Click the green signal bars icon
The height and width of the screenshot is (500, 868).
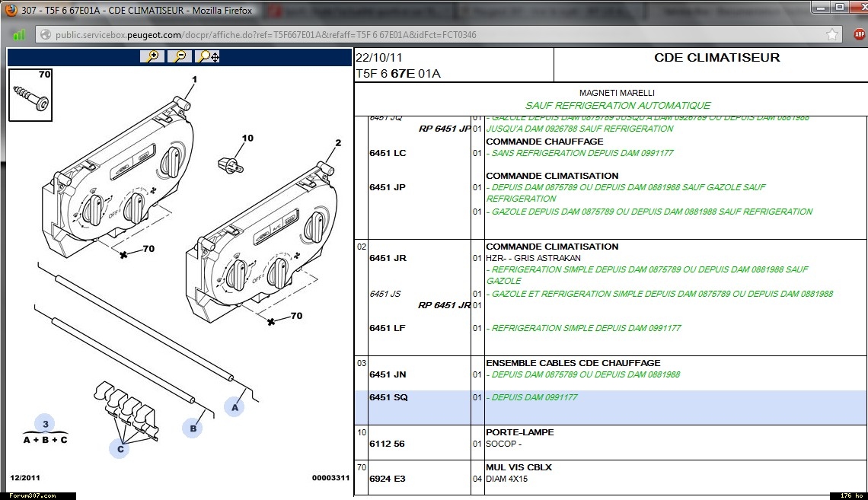click(19, 35)
